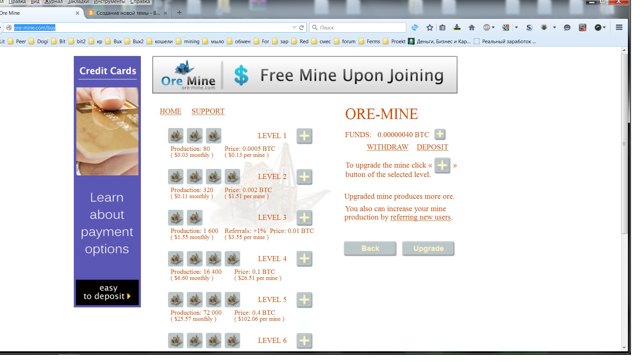The height and width of the screenshot is (362, 644).
Task: Click the plus button for LEVEL 4
Action: [304, 259]
